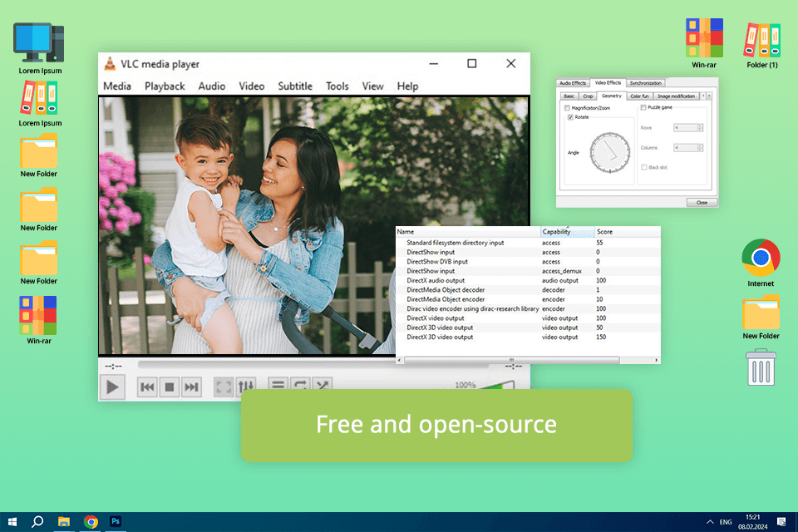Screen dimensions: 798x532
Task: Click the Rows spinner arrows
Action: pos(700,127)
